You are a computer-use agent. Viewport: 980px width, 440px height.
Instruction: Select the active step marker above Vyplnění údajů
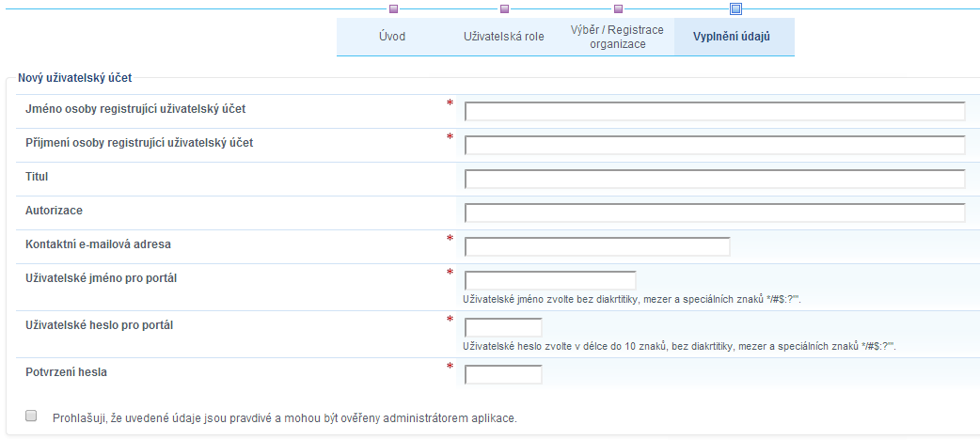735,9
